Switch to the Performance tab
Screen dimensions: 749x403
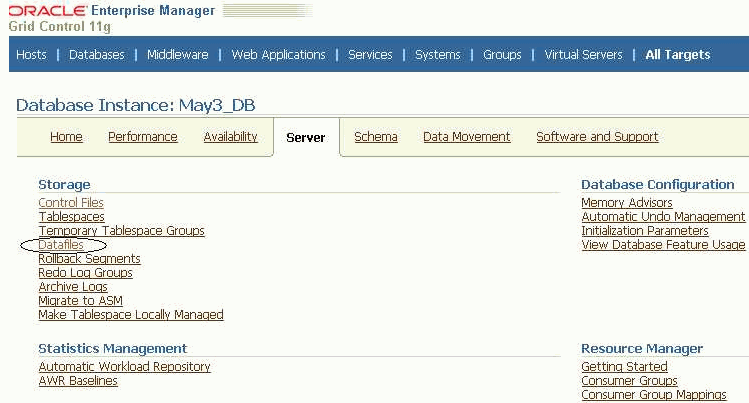pos(142,137)
